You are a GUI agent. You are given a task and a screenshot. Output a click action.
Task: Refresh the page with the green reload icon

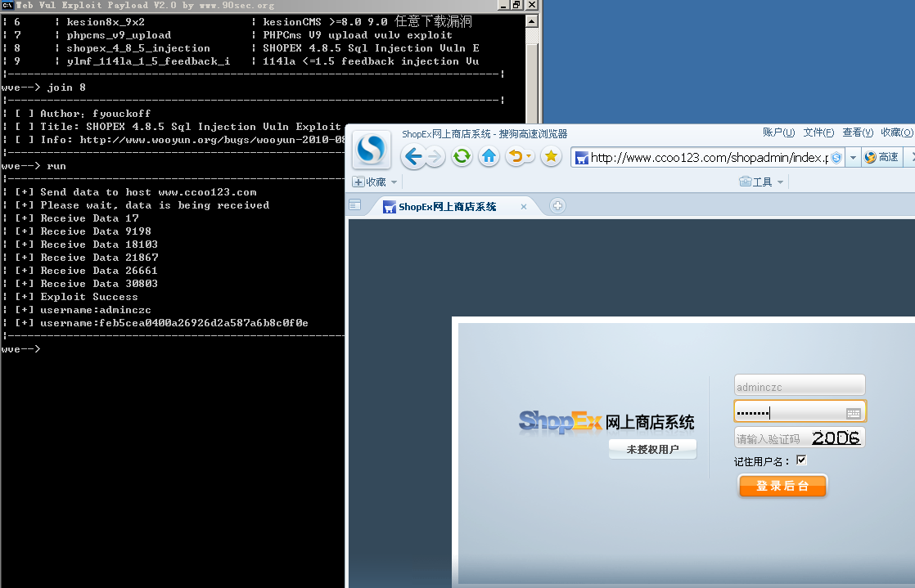(x=462, y=155)
